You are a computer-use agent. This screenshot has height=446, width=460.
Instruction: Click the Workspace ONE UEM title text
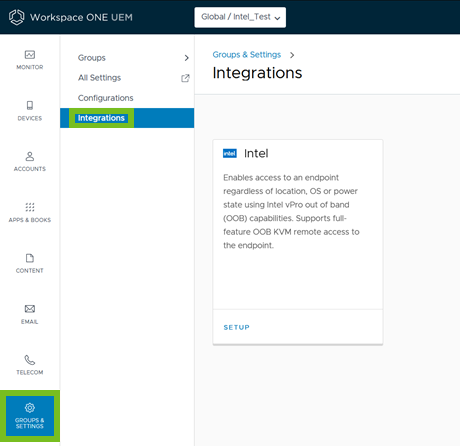[81, 17]
